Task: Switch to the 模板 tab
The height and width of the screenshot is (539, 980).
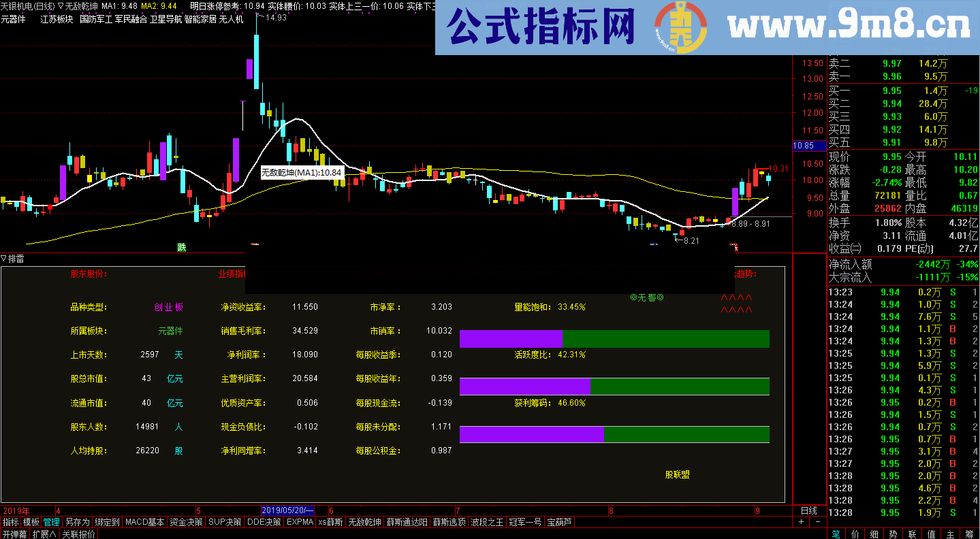Action: [30, 521]
